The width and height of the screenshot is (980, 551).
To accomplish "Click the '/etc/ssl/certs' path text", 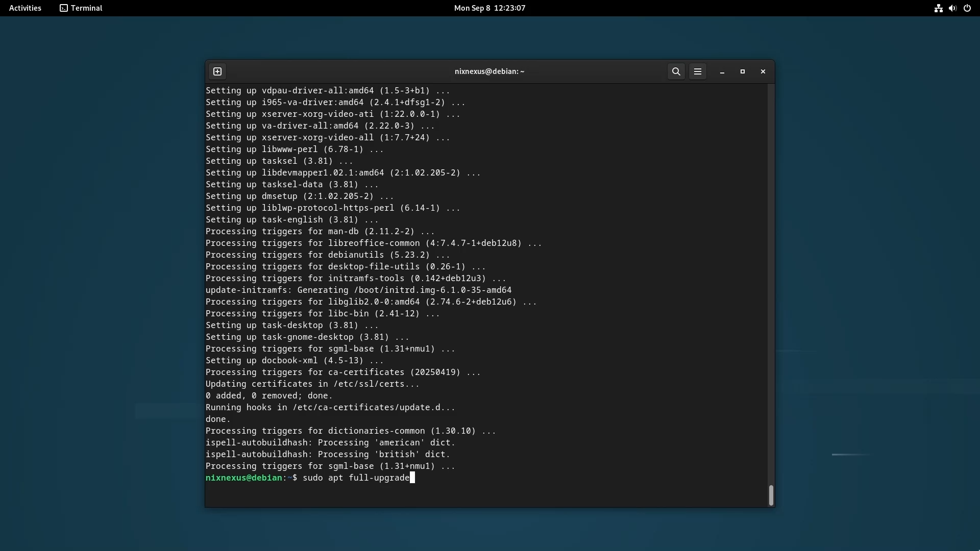I will [369, 384].
